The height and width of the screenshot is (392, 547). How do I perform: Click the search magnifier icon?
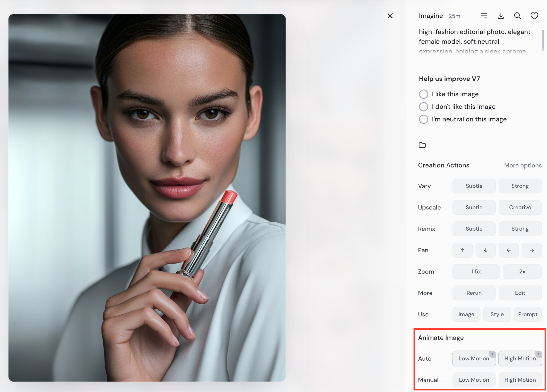(x=517, y=16)
